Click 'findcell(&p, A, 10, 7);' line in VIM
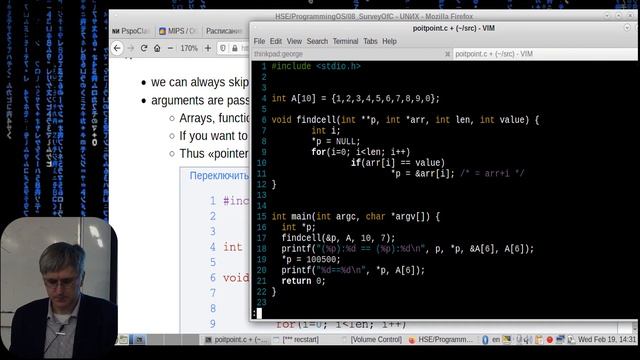 338,238
